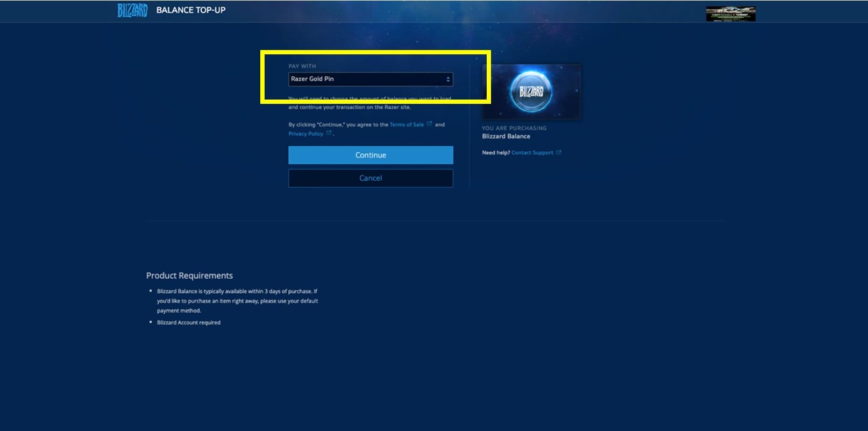Open the Privacy Policy link
Viewport: 868px width, 431px height.
(x=305, y=133)
